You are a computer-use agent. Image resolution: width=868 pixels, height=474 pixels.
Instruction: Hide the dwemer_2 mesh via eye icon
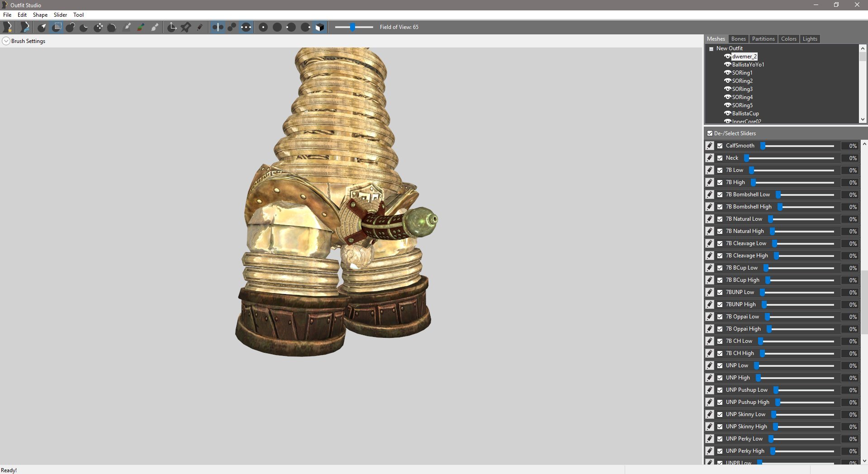[x=727, y=57]
